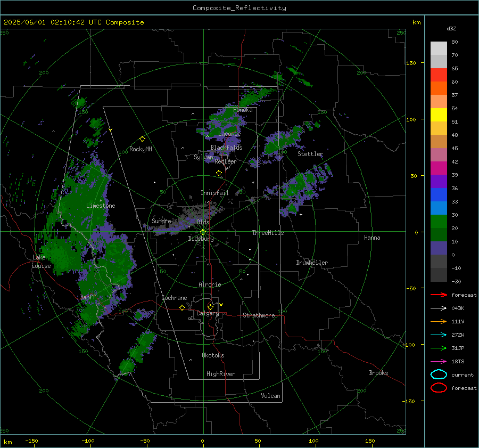Click the Stettler label

pyautogui.click(x=310, y=154)
